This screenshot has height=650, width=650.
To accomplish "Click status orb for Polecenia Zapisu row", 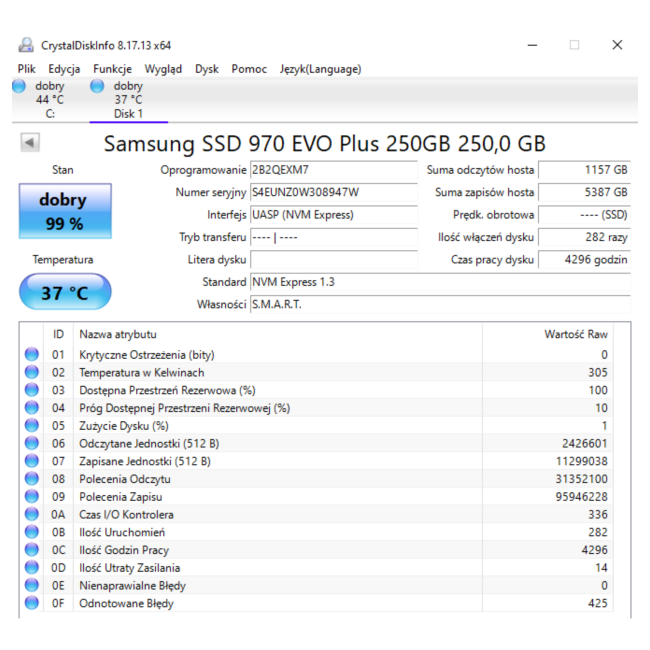I will click(32, 497).
